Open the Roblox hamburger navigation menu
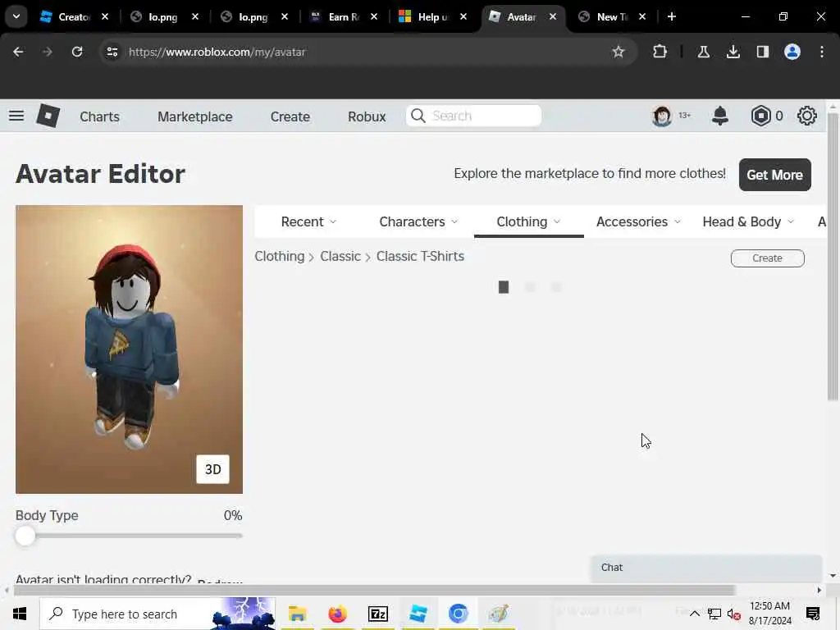Screen dimensions: 840x630 point(16,116)
